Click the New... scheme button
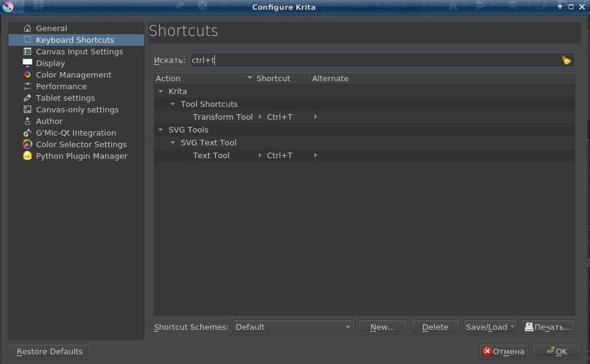The width and height of the screenshot is (590, 364). pos(383,327)
